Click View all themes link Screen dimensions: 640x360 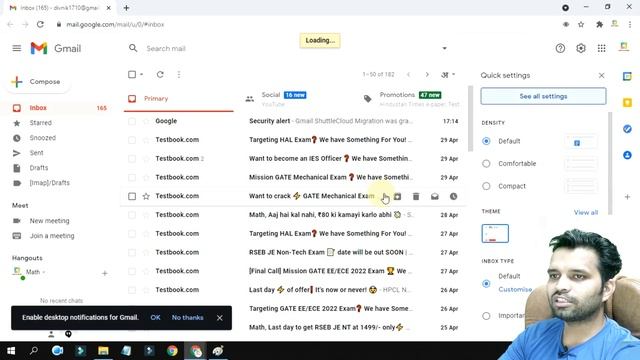click(586, 213)
